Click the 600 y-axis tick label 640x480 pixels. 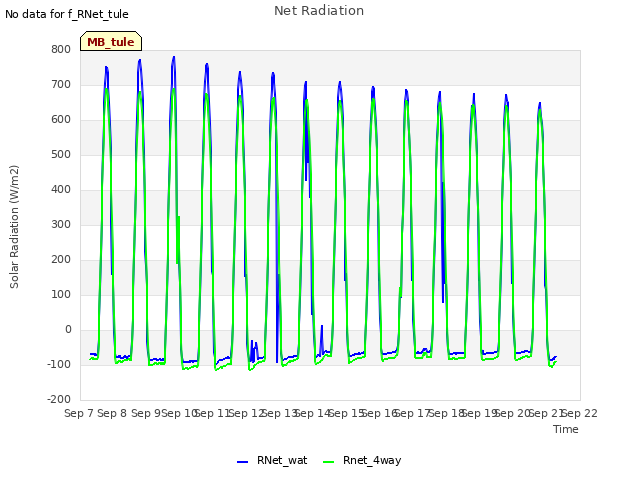[x=61, y=120]
